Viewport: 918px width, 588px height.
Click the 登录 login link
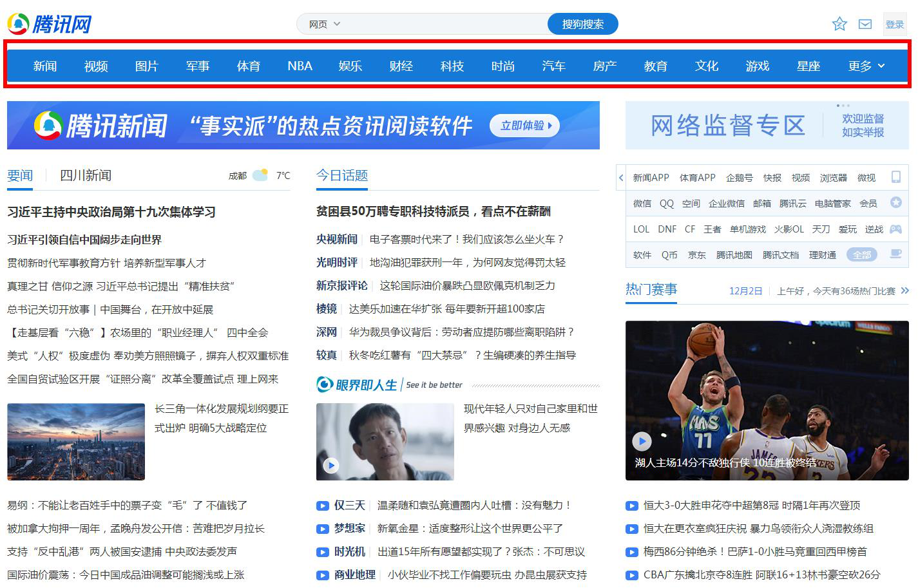pos(895,24)
